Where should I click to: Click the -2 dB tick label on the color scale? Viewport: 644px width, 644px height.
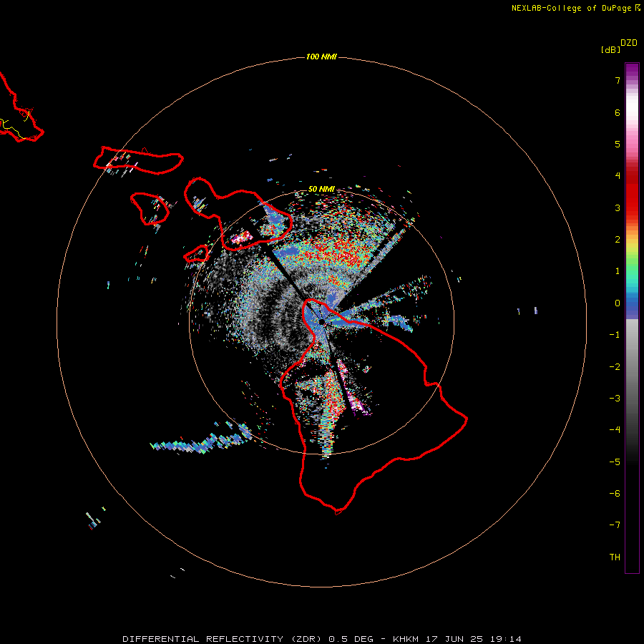click(615, 367)
